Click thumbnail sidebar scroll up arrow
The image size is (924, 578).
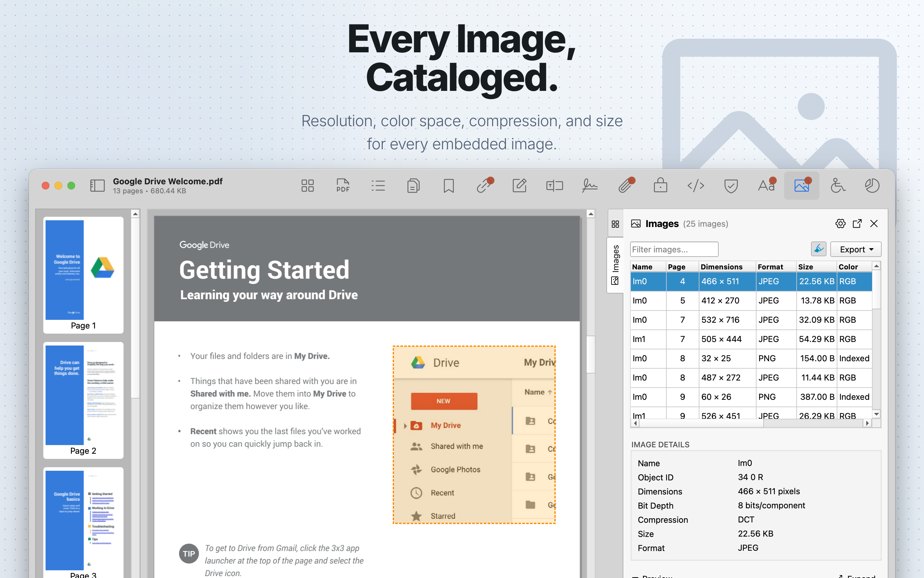click(135, 214)
